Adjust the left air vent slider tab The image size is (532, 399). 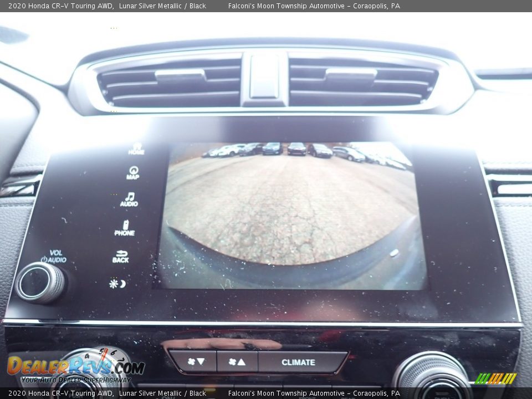click(180, 74)
